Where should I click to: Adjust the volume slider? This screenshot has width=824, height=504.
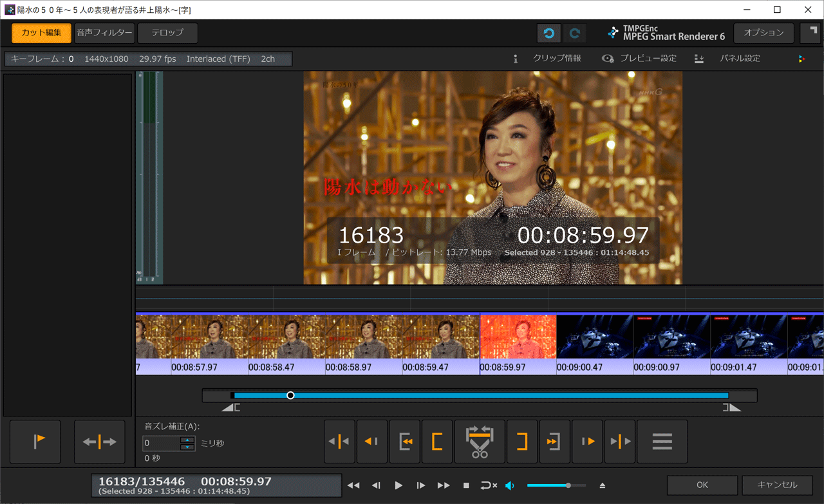556,485
